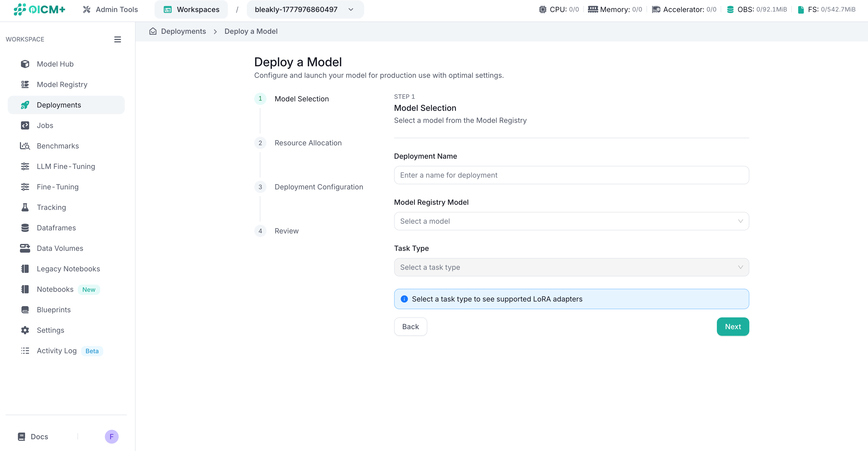This screenshot has height=451, width=868.
Task: Click the Dataframes database icon
Action: click(x=25, y=228)
